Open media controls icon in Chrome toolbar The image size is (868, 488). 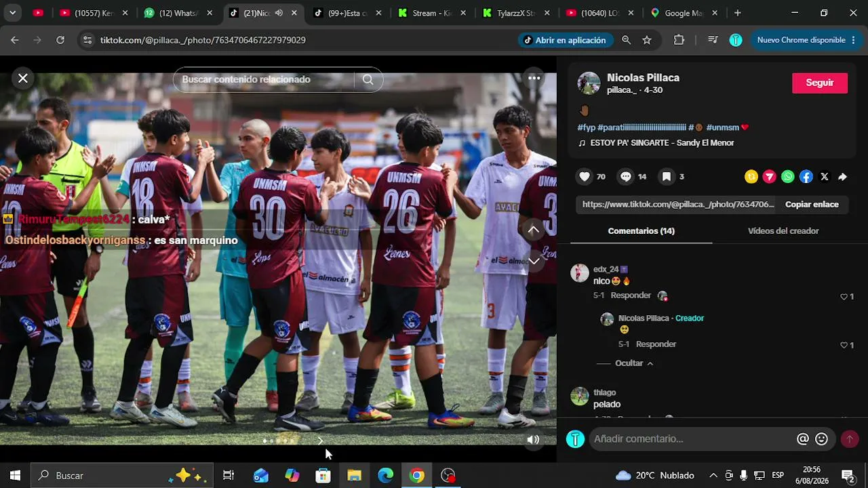click(x=713, y=40)
